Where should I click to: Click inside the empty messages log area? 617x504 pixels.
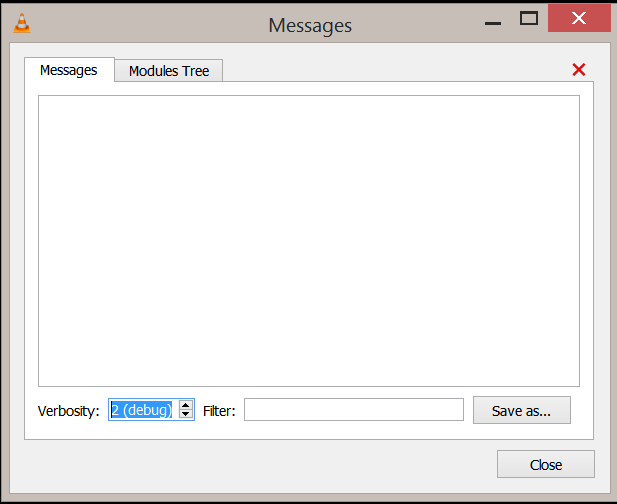[309, 241]
